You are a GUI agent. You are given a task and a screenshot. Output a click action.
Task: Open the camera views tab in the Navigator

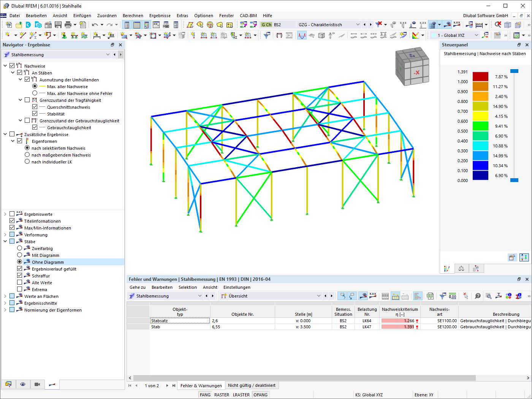(x=37, y=384)
